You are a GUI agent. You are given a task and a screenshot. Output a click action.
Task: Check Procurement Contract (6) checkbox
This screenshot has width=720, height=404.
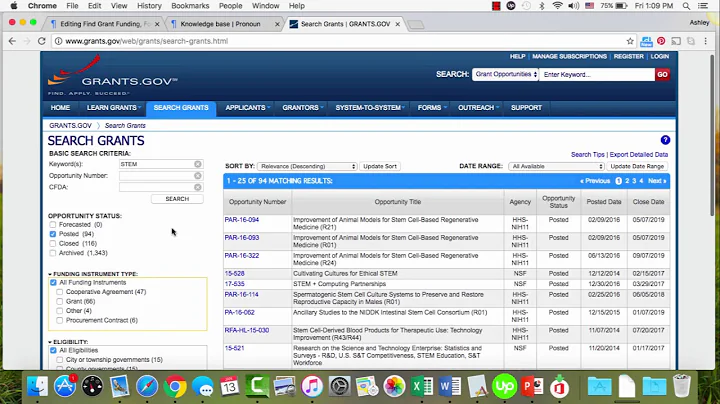(60, 320)
